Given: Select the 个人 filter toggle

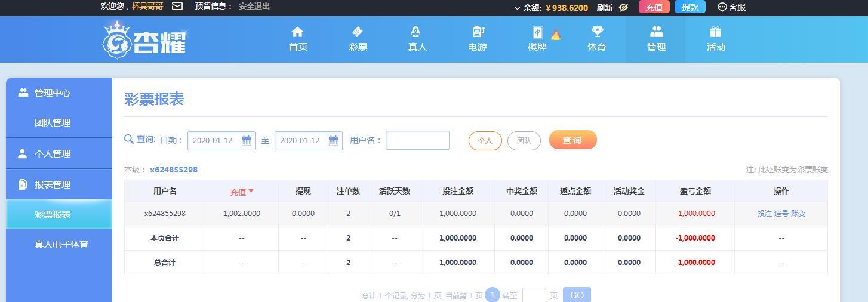Looking at the screenshot, I should tap(485, 141).
